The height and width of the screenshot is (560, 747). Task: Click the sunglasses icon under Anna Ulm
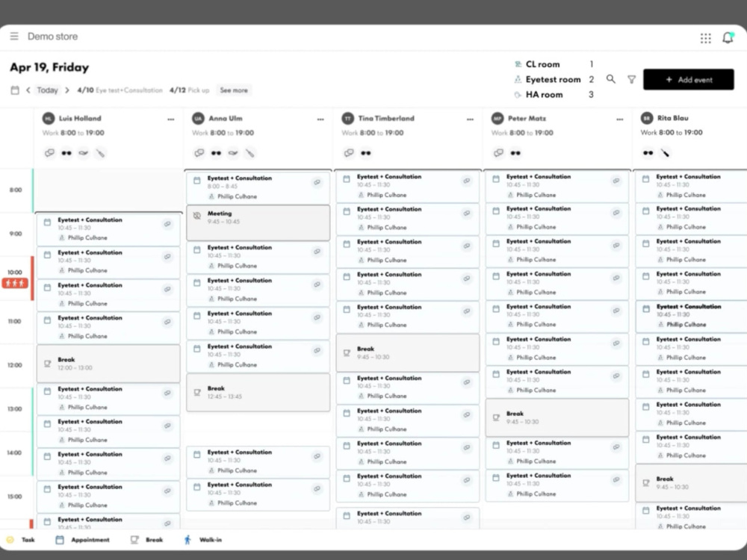(216, 153)
